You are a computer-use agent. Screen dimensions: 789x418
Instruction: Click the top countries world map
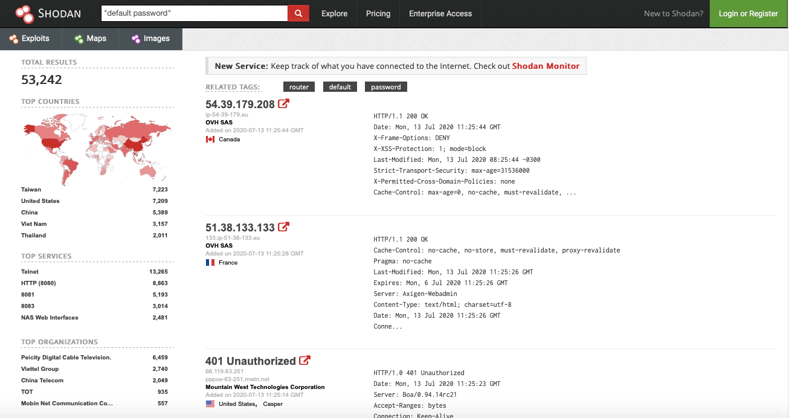click(97, 148)
